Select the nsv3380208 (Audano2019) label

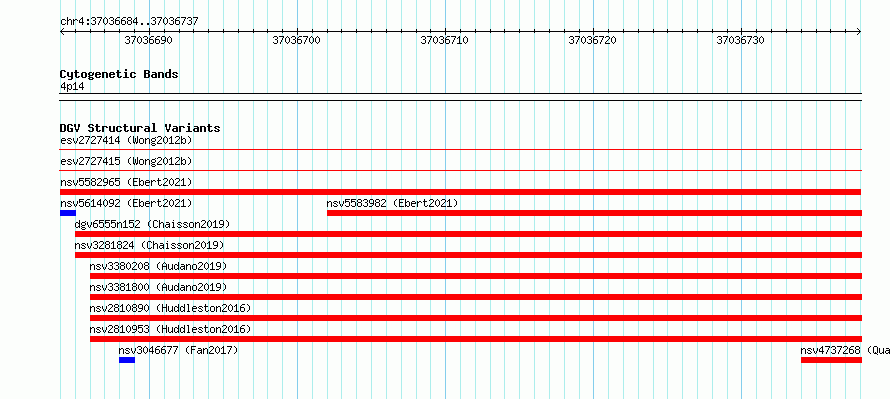pyautogui.click(x=158, y=266)
